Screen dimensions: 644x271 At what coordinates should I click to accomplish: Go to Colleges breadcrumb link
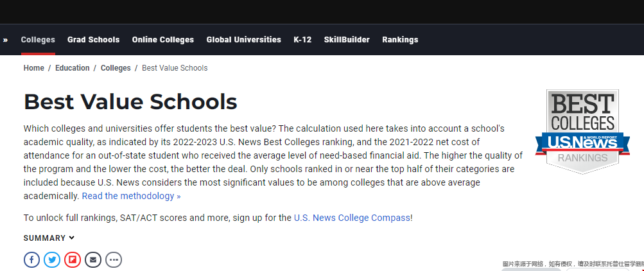[116, 68]
